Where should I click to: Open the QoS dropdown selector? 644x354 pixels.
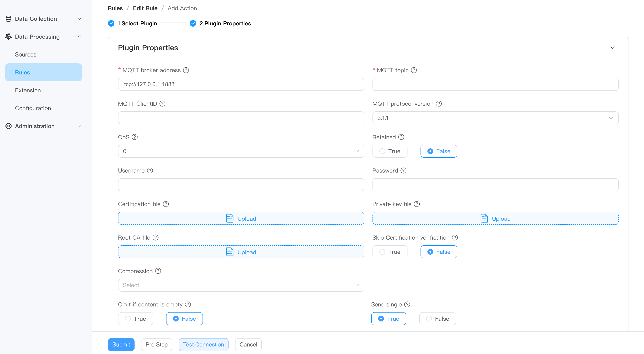click(x=241, y=151)
